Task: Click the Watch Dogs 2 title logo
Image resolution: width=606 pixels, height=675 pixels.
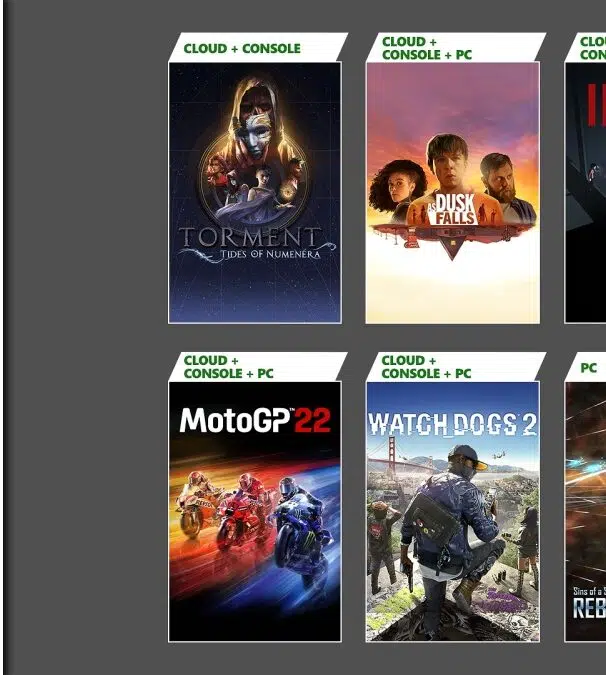Action: (452, 424)
